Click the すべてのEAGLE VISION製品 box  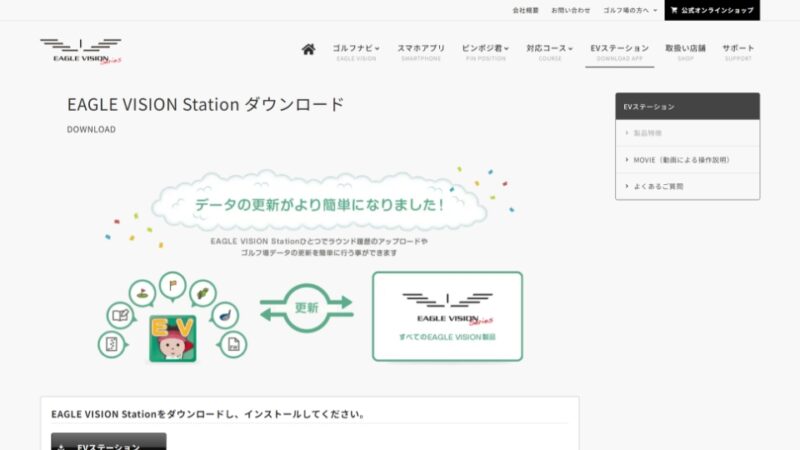pos(447,316)
